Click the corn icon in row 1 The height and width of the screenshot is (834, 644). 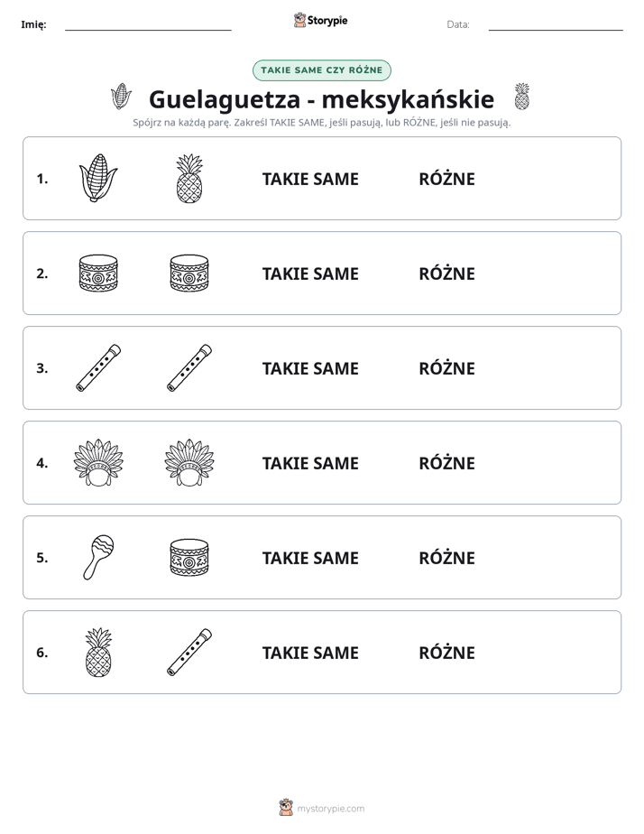coord(98,178)
